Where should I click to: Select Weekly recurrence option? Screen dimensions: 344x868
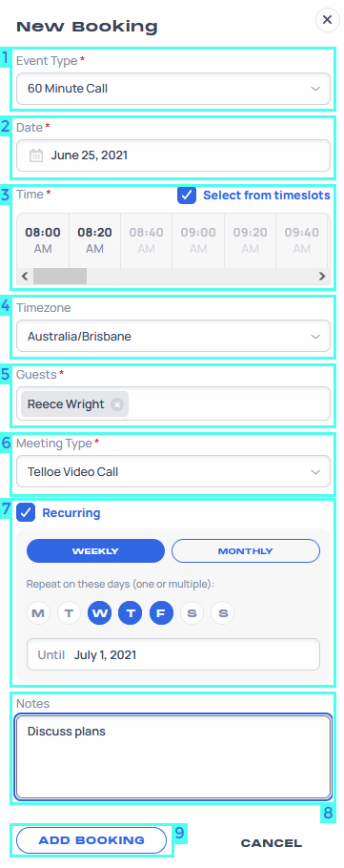click(x=95, y=551)
